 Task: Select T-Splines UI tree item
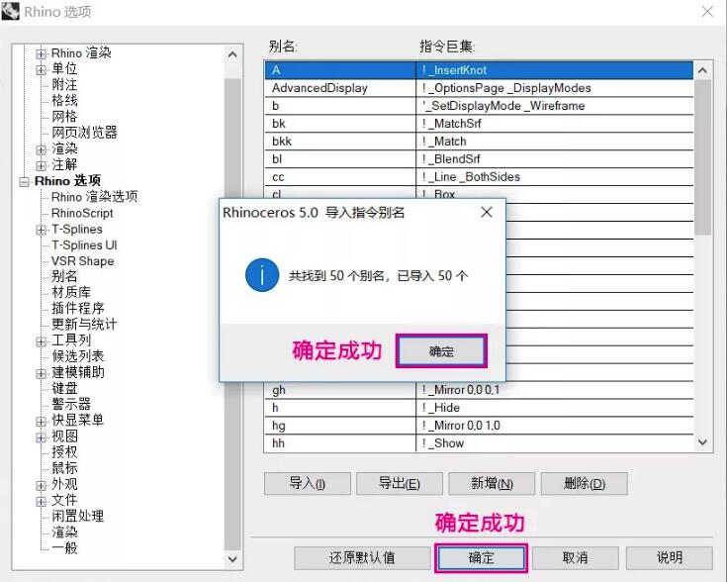(84, 245)
